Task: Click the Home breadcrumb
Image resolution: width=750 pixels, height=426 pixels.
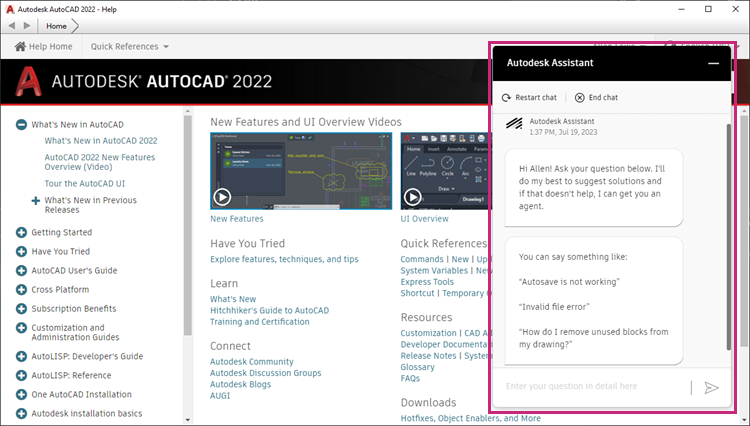Action: (56, 26)
